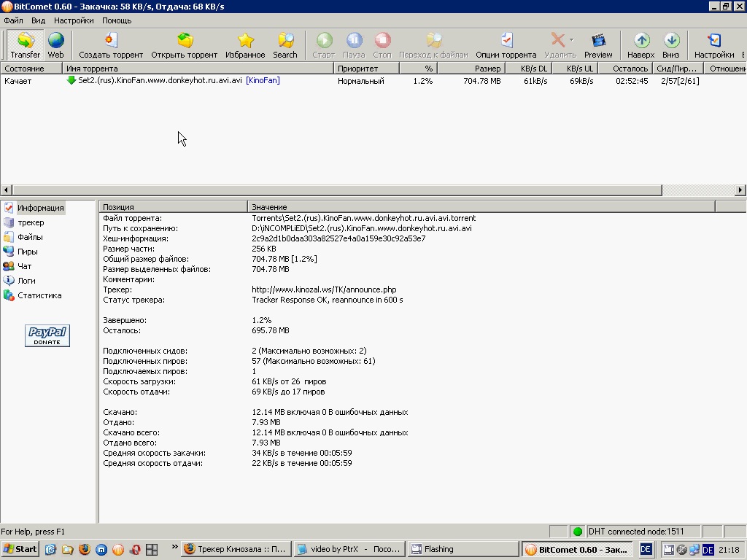Open the Помощь menu
The width and height of the screenshot is (747, 560).
click(x=117, y=20)
